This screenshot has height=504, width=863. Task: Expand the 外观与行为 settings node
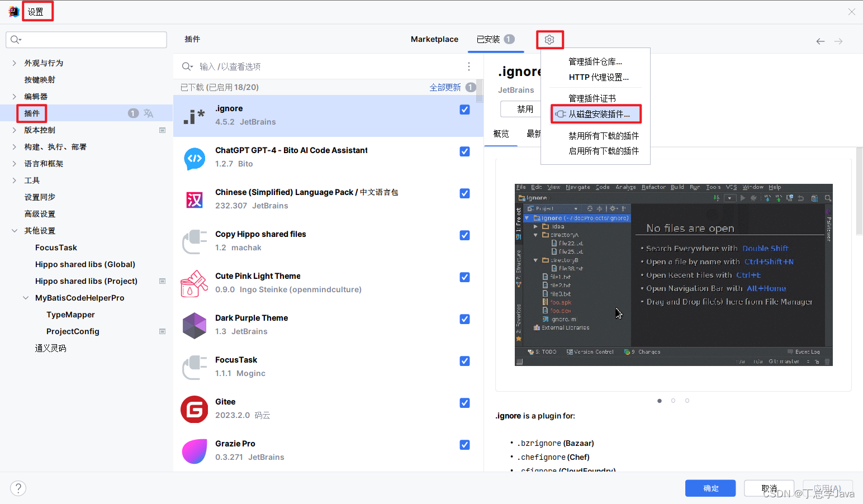coord(15,63)
